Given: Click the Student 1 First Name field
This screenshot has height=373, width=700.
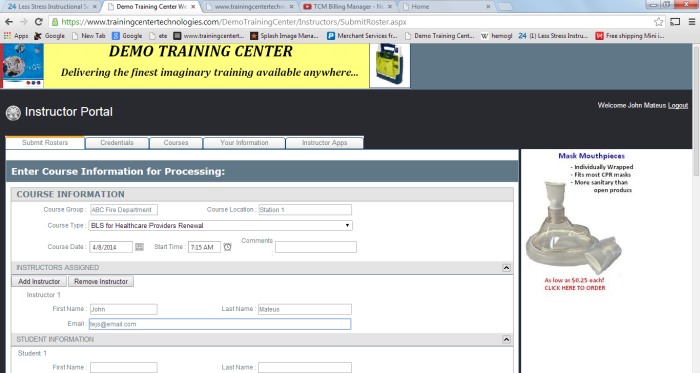Looking at the screenshot, I should point(124,368).
